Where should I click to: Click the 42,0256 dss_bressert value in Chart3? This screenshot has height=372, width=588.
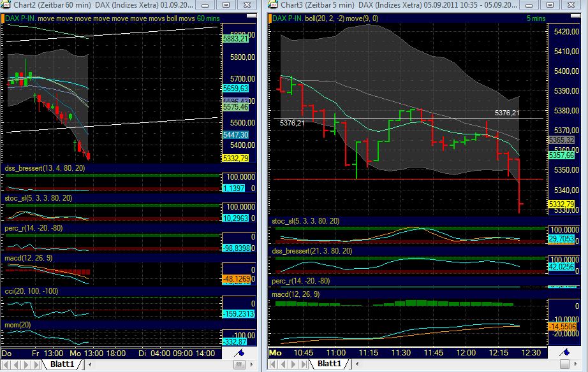coord(561,267)
